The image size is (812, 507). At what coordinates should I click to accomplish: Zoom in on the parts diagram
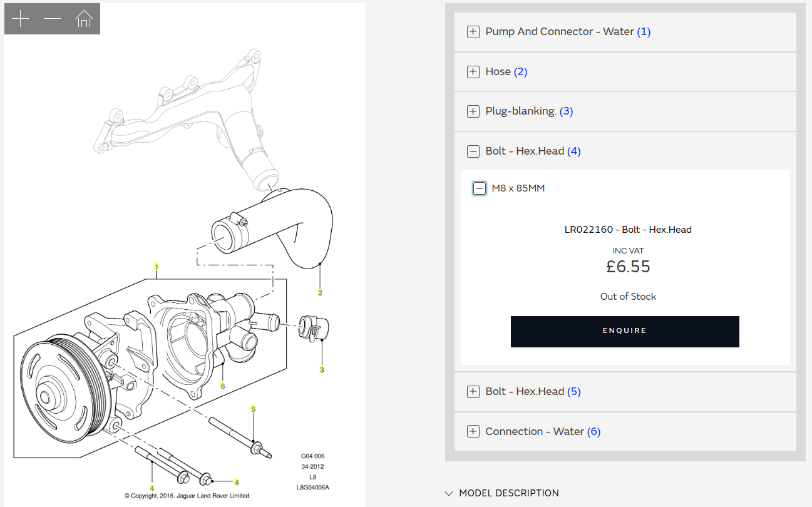click(21, 19)
